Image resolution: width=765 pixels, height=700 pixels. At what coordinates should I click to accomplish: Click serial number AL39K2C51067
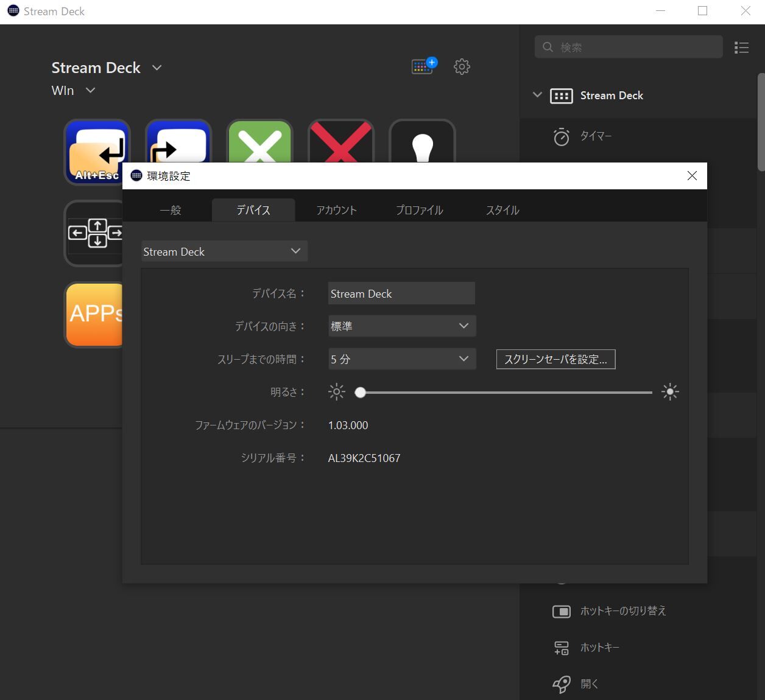point(364,458)
